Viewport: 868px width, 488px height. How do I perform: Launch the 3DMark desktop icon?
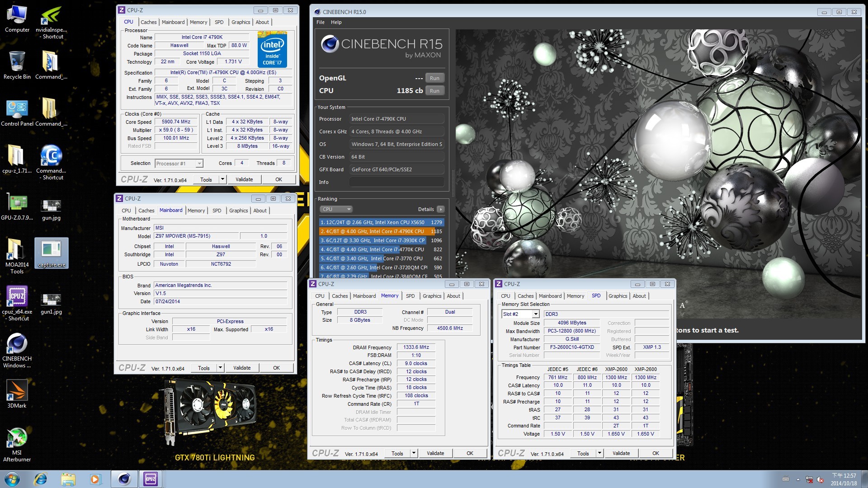point(17,394)
